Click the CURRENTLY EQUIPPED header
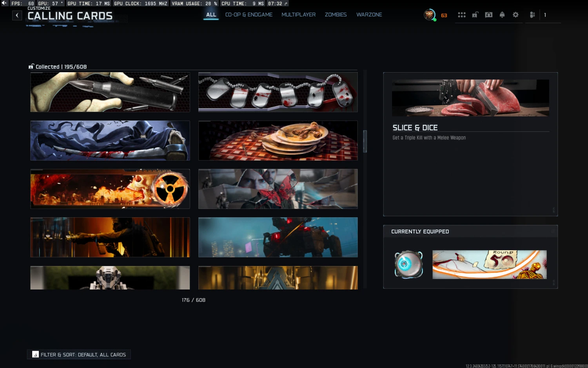The height and width of the screenshot is (368, 588). click(x=420, y=231)
